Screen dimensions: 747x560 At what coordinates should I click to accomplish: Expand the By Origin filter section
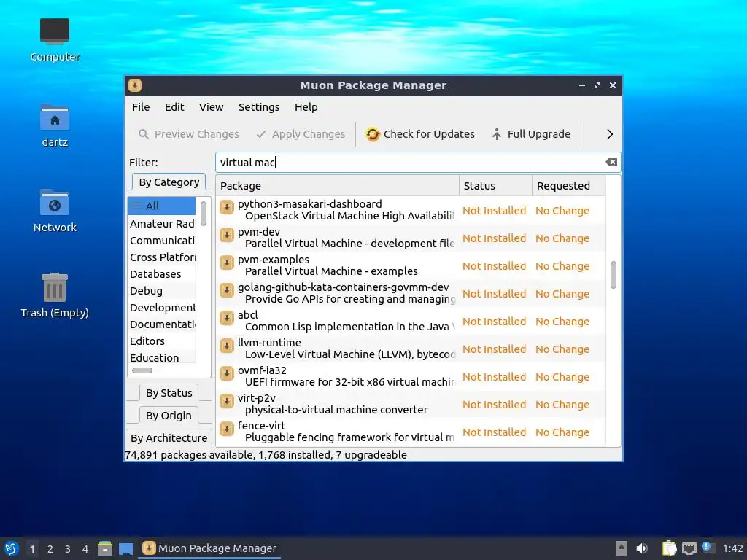[x=169, y=416]
